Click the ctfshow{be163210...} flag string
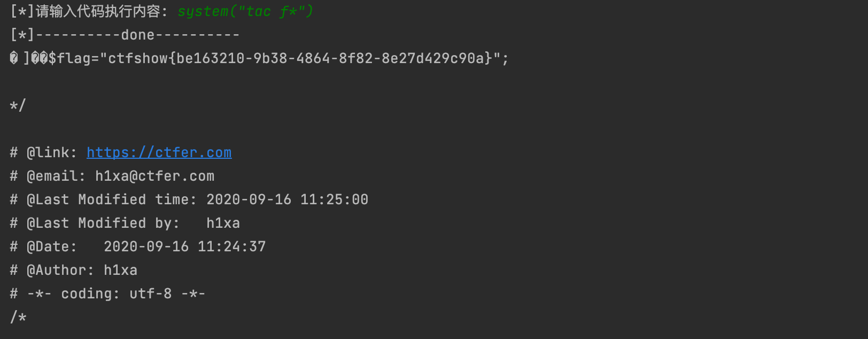This screenshot has width=868, height=339. coord(300,58)
